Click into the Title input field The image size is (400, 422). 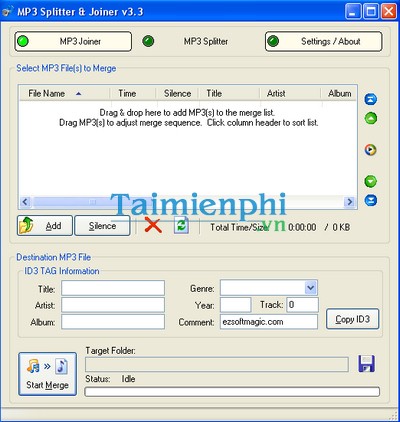tap(113, 288)
